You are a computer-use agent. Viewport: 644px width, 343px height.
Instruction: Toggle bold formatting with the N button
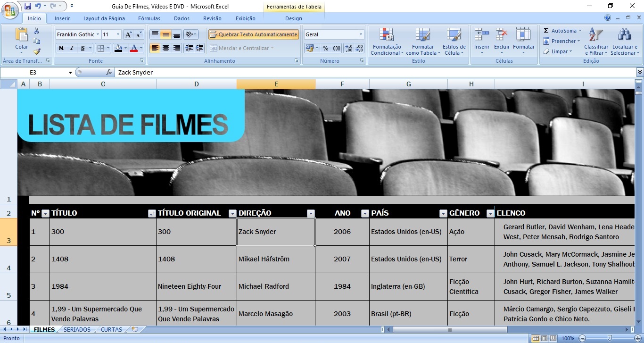pyautogui.click(x=61, y=48)
